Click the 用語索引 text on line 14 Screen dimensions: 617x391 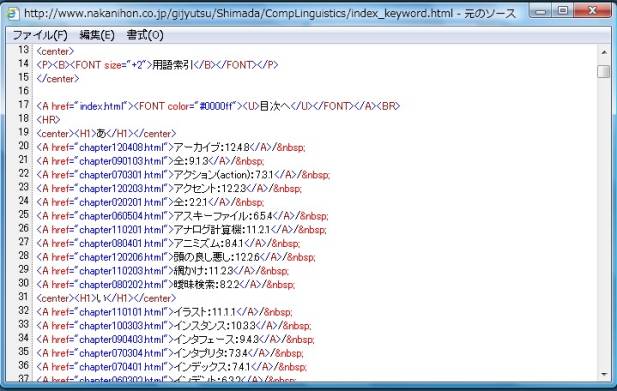tap(172, 65)
